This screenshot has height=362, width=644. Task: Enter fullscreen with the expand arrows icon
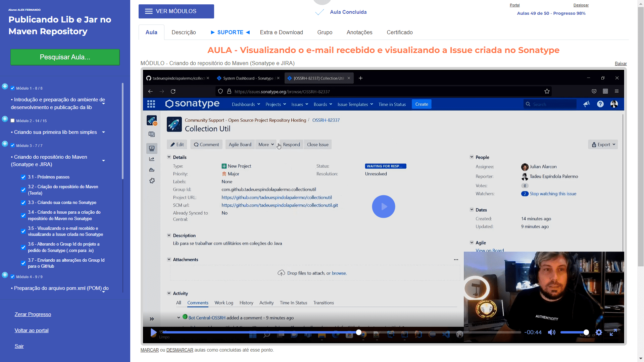(x=613, y=332)
